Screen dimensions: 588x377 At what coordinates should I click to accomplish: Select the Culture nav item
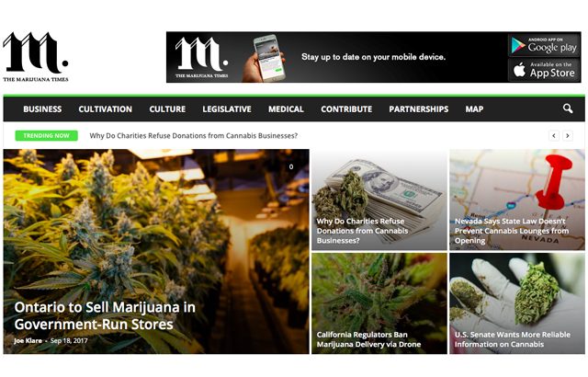pyautogui.click(x=167, y=109)
